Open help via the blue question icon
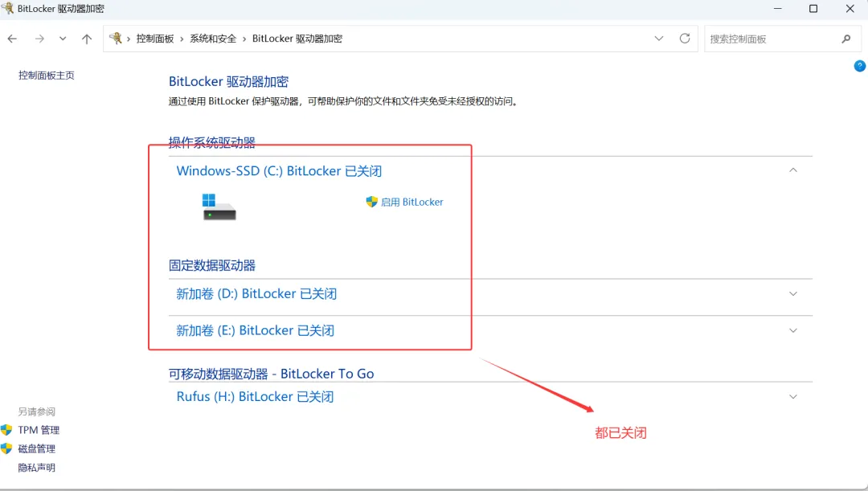Viewport: 868px width, 491px height. point(860,66)
